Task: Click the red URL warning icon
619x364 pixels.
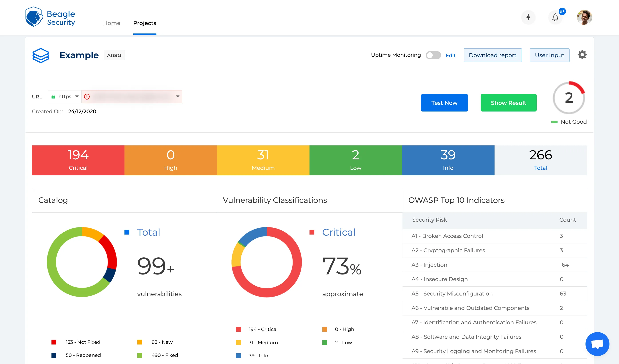Action: [87, 97]
